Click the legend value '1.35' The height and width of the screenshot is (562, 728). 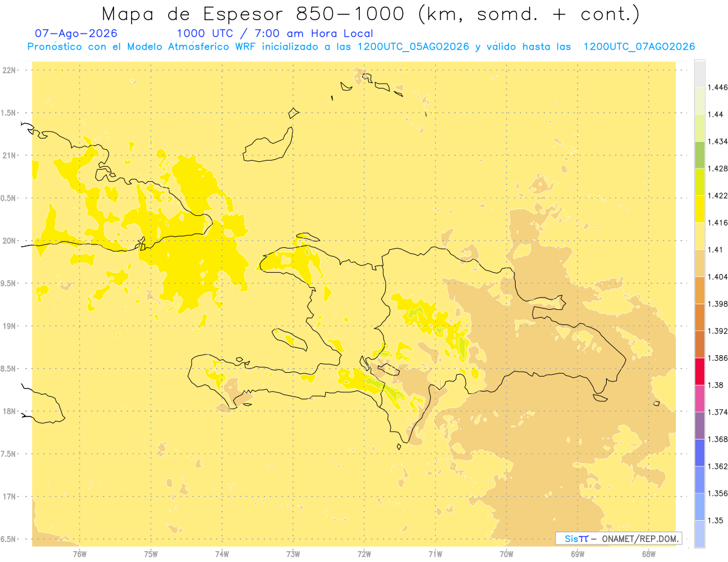point(716,521)
